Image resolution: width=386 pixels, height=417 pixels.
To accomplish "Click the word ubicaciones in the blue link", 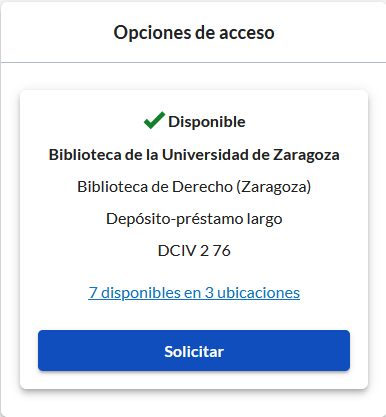I will pyautogui.click(x=258, y=293).
